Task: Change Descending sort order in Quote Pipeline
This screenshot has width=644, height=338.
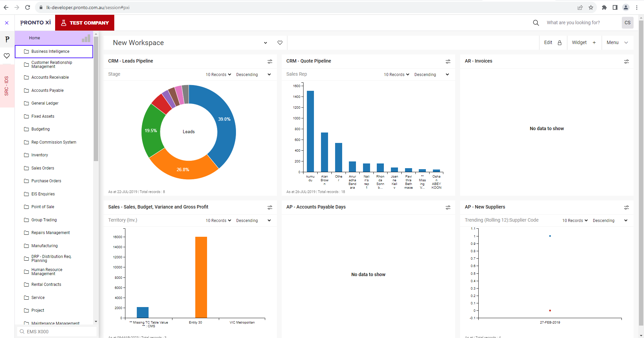Action: pyautogui.click(x=431, y=75)
